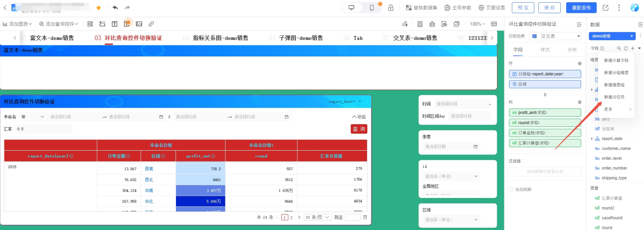Screen dimensions: 644x230
Task: Click the favorite star icon
Action: coord(99,8)
